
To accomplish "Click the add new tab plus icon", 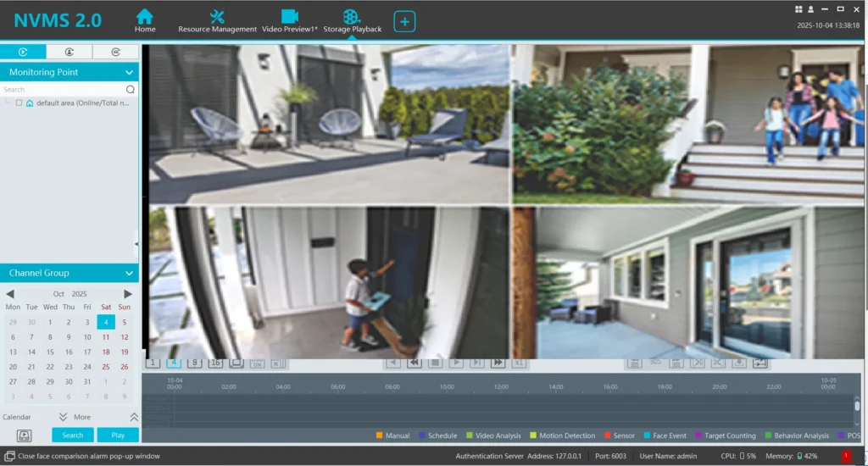I will pos(404,22).
